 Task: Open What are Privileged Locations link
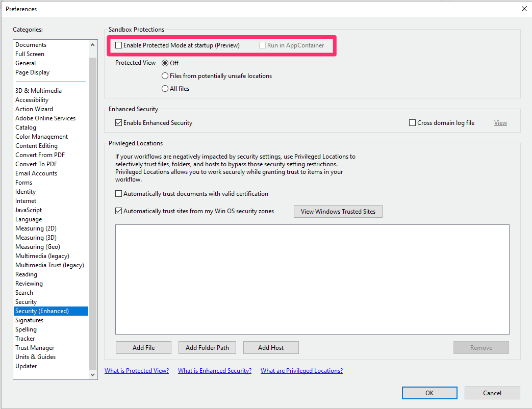(301, 371)
